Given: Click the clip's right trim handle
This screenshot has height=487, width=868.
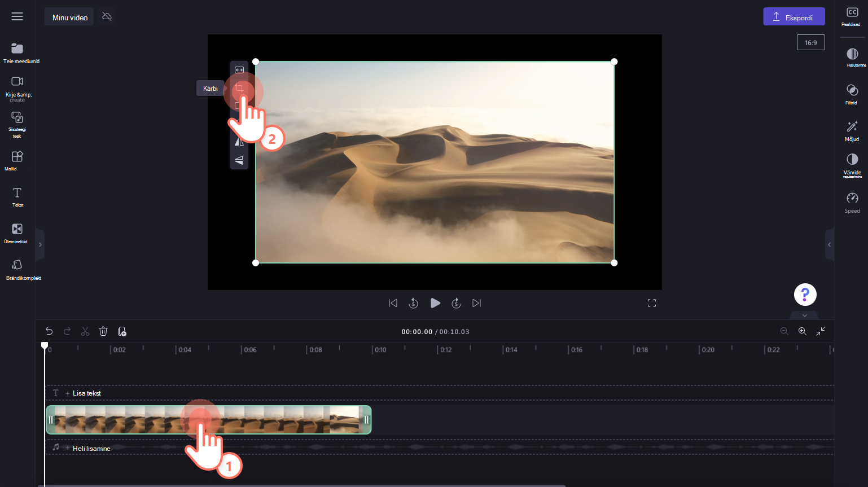Looking at the screenshot, I should pos(366,420).
